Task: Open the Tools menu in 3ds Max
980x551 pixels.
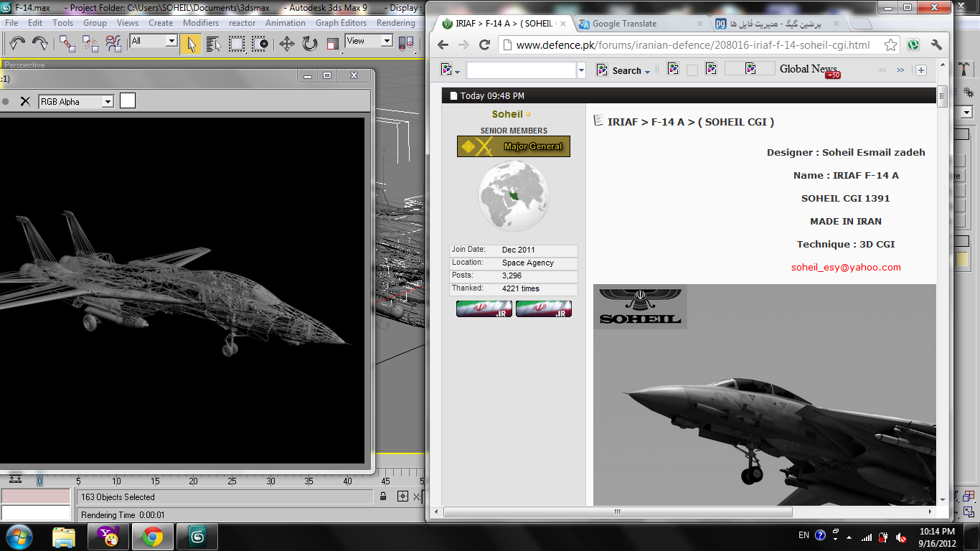Action: pos(63,23)
